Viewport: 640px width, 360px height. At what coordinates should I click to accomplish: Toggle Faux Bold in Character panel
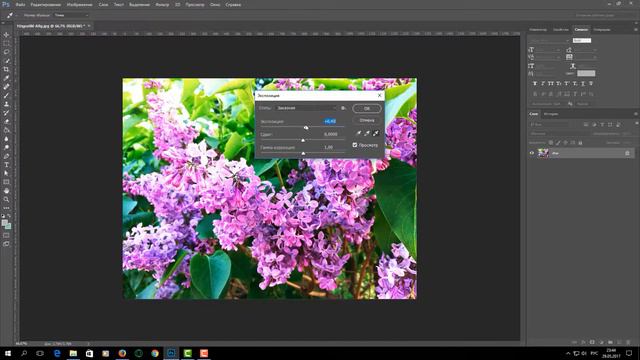tap(535, 83)
